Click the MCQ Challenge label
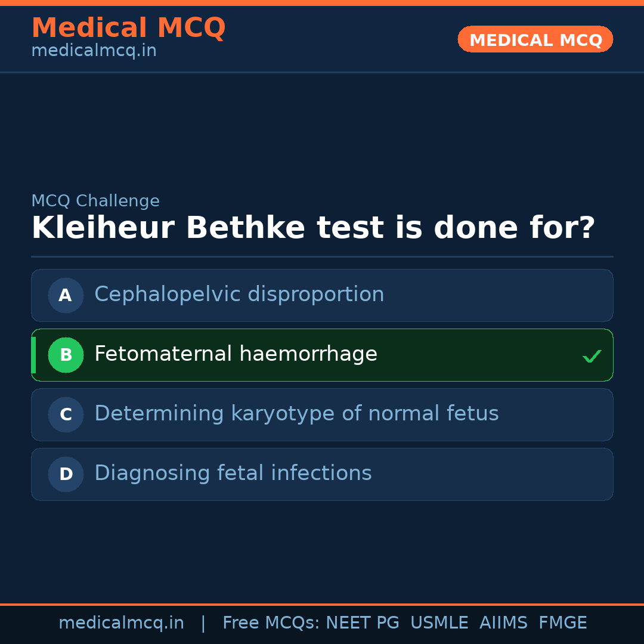The width and height of the screenshot is (644, 644). (x=95, y=202)
